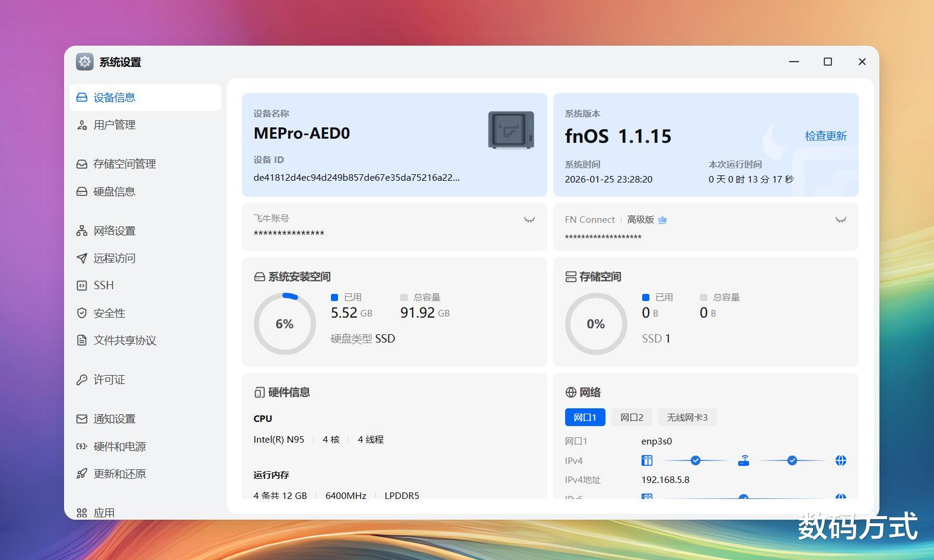Click the second IPv4 connection checkmark
This screenshot has height=560, width=934.
click(x=792, y=460)
